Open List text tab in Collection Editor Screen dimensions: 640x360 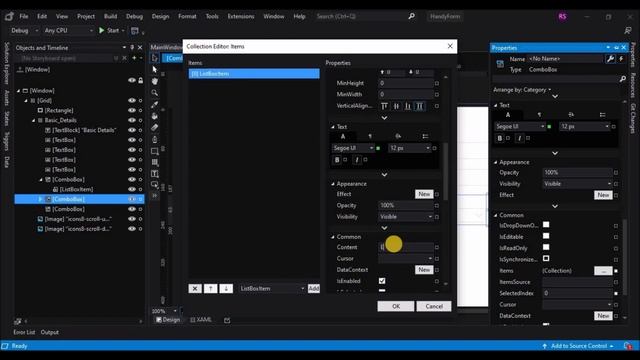pyautogui.click(x=425, y=136)
